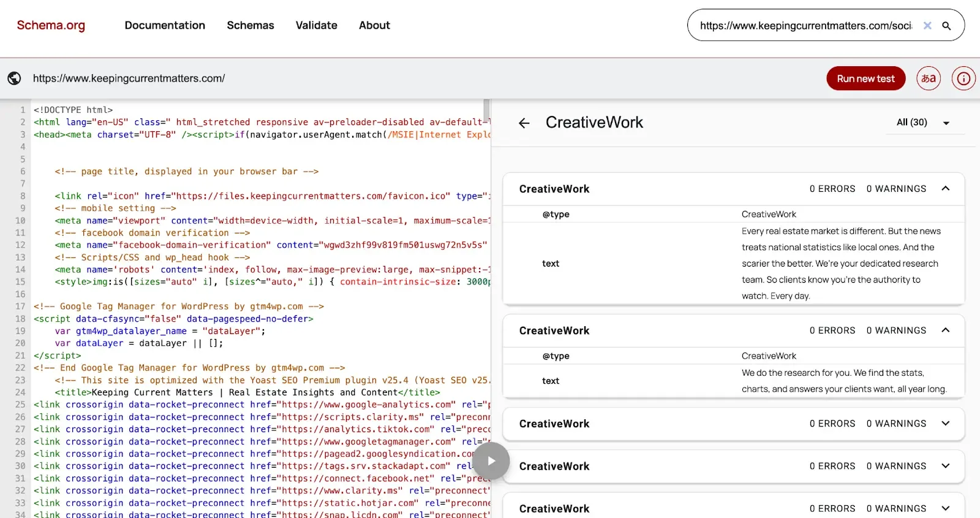Click 0 WARNINGS in the third CreativeWork card
This screenshot has height=518, width=980.
[x=896, y=424]
